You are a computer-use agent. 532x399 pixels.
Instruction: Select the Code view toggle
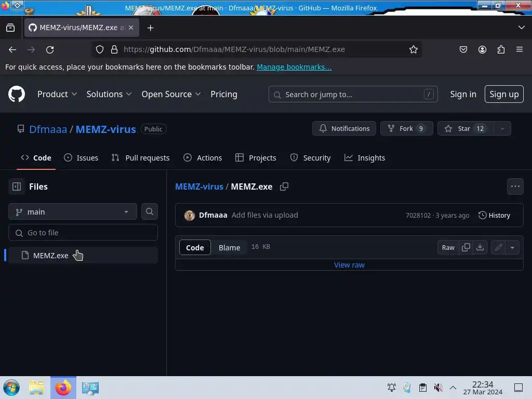coord(195,247)
